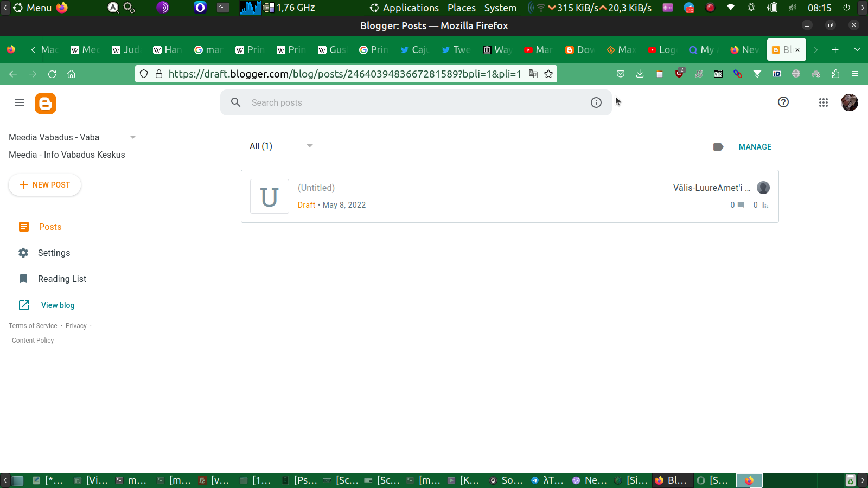Click the Firefox URL address bar
The image size is (868, 488).
(x=345, y=74)
